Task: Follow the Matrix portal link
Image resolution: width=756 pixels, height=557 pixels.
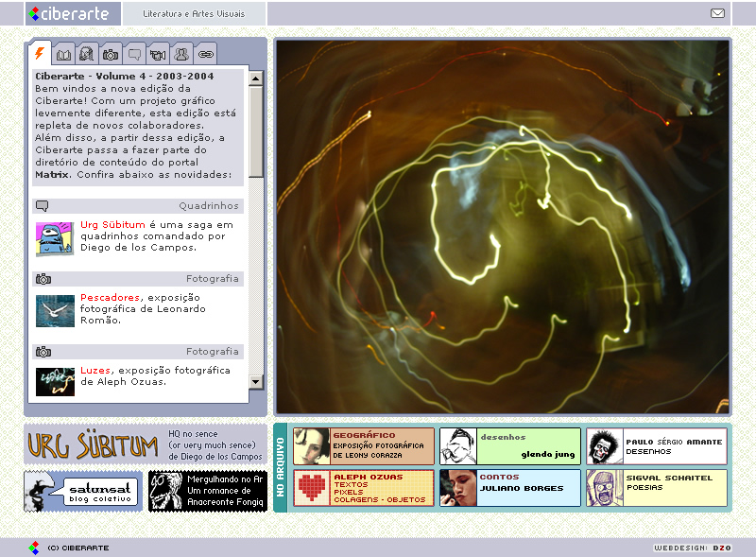Action: coord(53,175)
